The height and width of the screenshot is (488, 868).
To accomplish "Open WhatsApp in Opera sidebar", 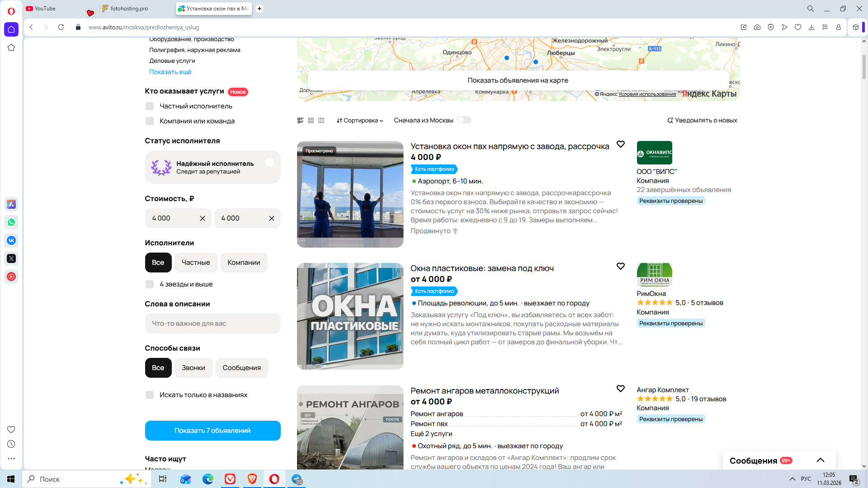I will click(x=11, y=222).
